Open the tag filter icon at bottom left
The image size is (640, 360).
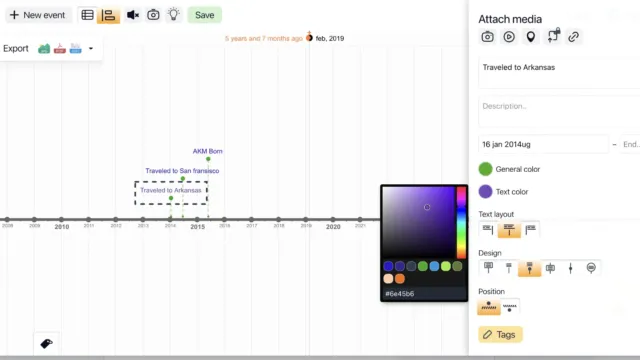[47, 343]
